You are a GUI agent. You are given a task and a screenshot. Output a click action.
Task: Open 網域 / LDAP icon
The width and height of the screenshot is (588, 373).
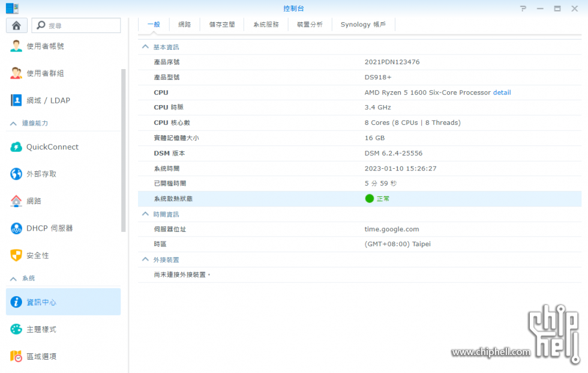click(x=16, y=100)
